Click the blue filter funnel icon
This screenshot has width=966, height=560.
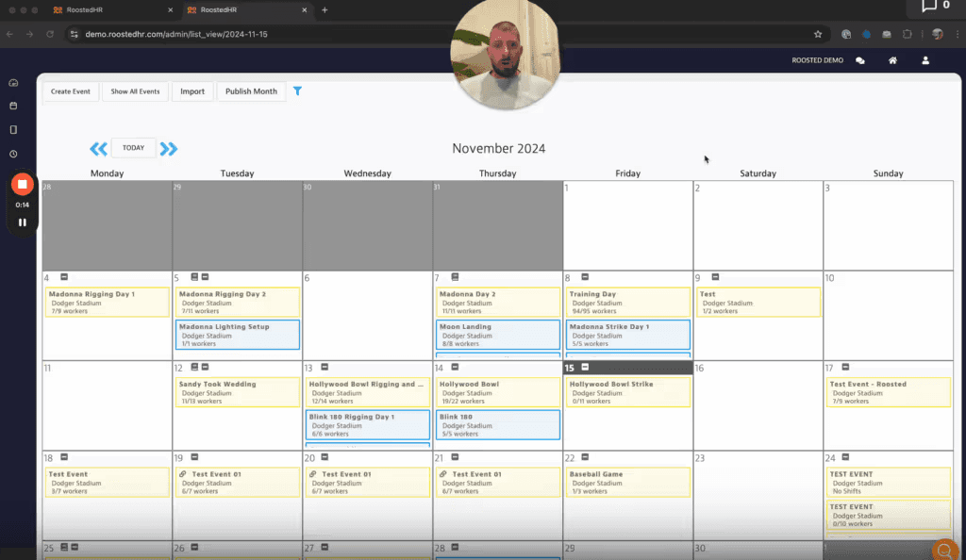click(297, 91)
